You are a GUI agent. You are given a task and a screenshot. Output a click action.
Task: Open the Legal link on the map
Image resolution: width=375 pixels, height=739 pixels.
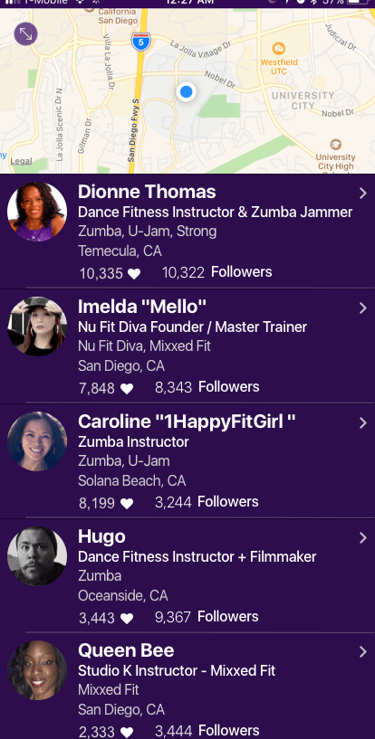click(21, 161)
